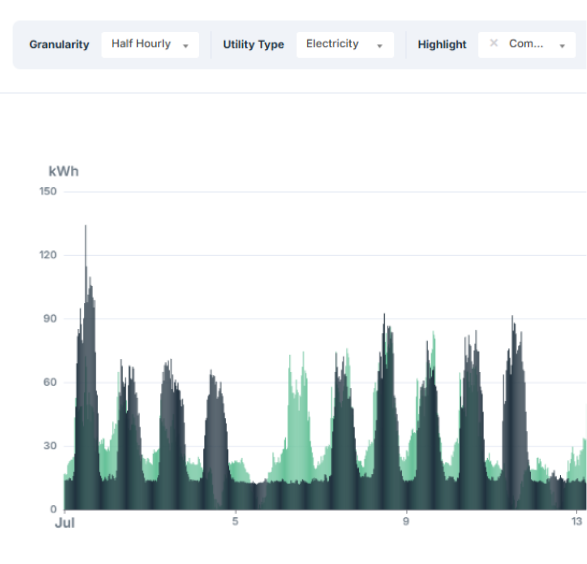Click the 120 y-axis value
The image size is (587, 564).
click(48, 255)
